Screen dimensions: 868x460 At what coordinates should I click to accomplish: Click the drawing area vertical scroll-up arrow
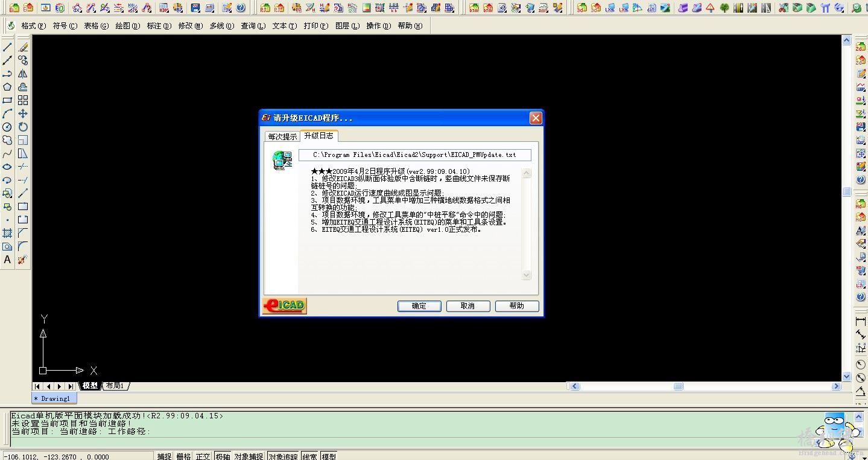(846, 40)
